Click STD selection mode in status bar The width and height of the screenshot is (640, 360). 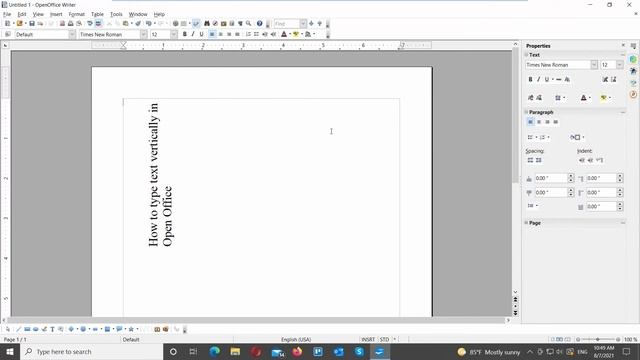384,339
